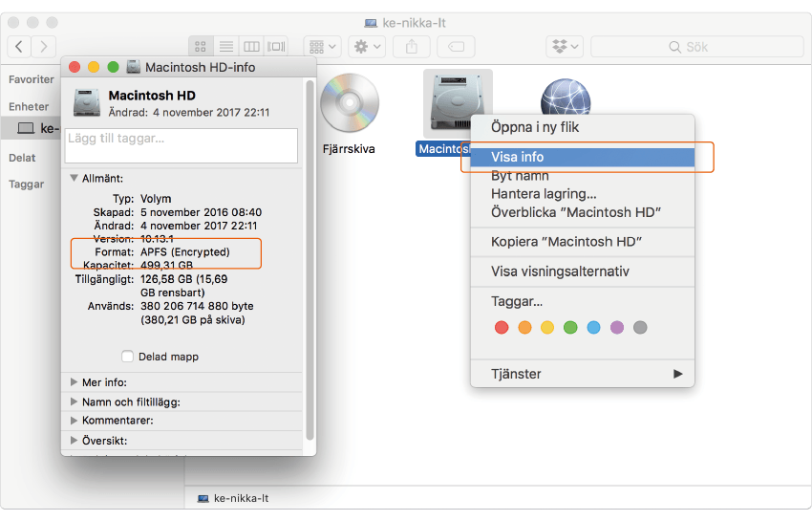Expand the Mer info section

(x=75, y=382)
